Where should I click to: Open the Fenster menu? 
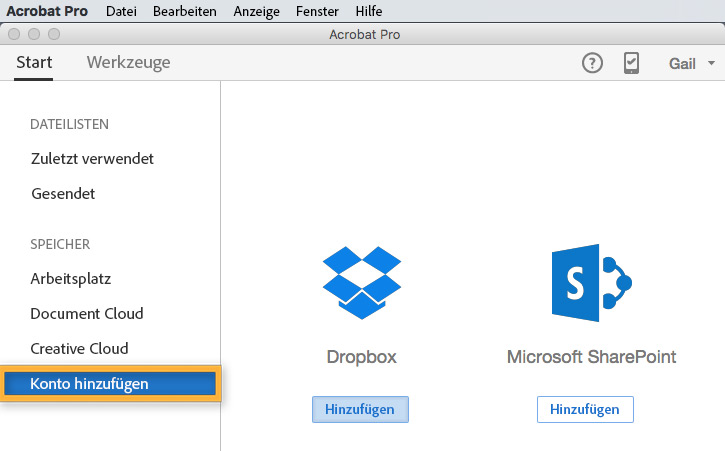[317, 11]
